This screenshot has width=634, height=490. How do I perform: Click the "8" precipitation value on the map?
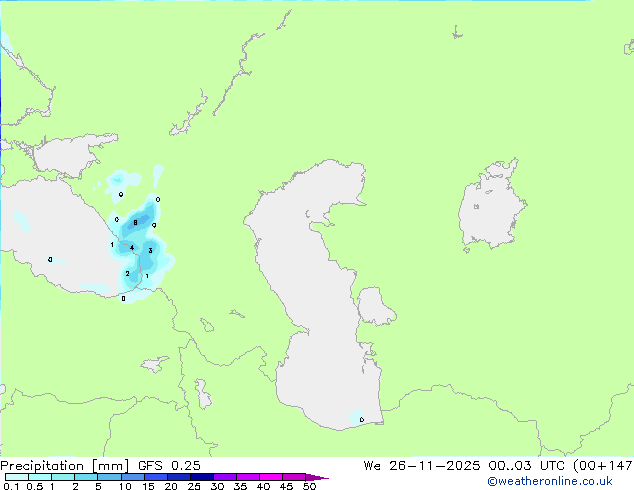(x=135, y=223)
